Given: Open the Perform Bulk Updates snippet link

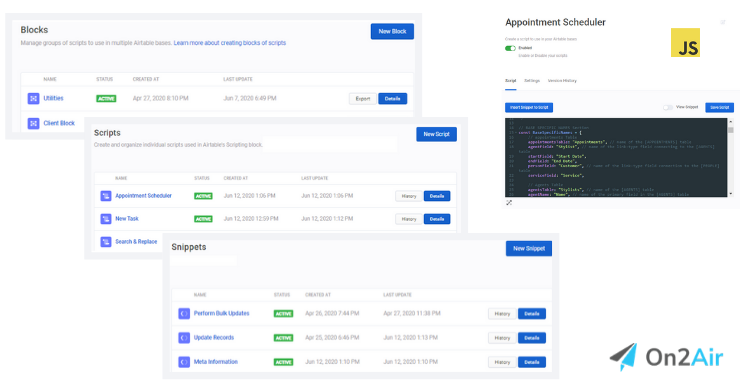Looking at the screenshot, I should [221, 313].
